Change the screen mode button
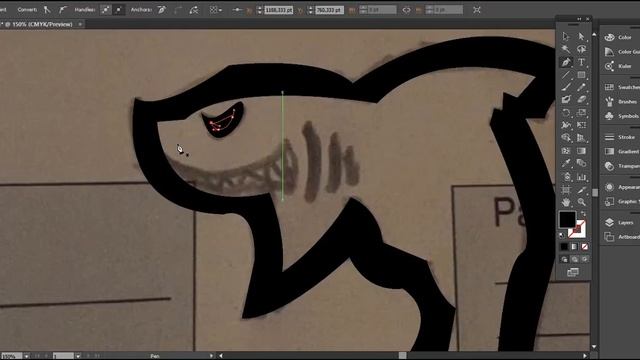Screen dimensions: 640x360 pos(573,272)
